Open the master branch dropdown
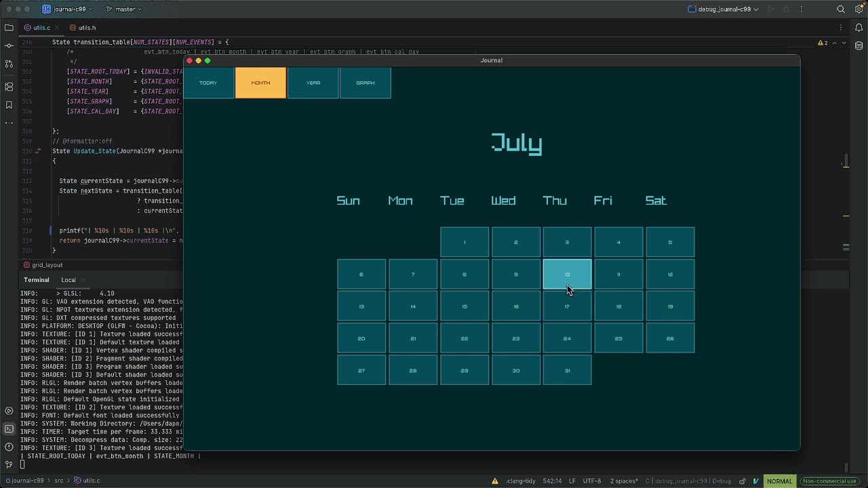868x488 pixels. 125,9
